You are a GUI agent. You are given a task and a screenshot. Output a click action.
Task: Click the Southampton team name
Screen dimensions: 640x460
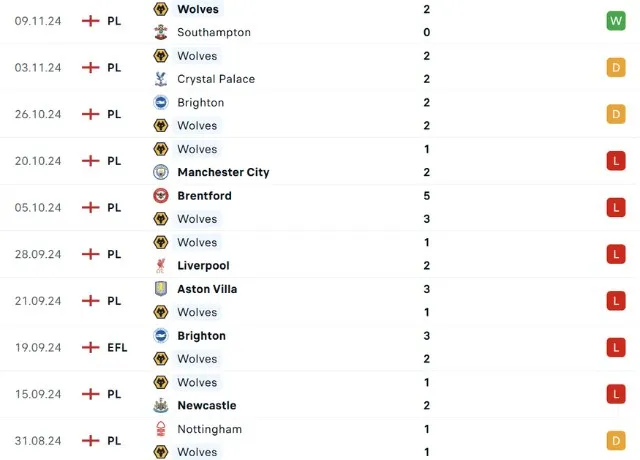214,32
